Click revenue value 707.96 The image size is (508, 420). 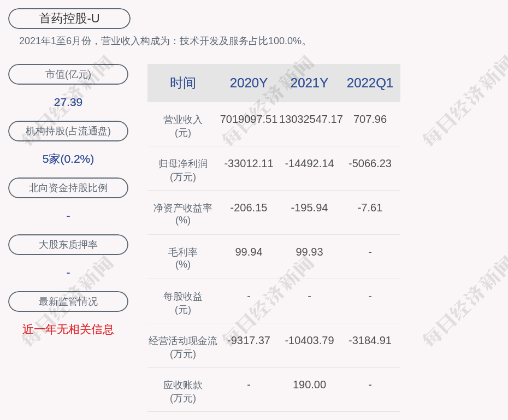coord(370,119)
